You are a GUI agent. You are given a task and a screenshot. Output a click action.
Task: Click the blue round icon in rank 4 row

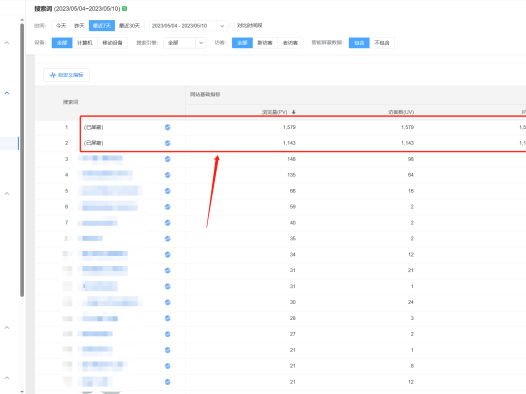[167, 175]
